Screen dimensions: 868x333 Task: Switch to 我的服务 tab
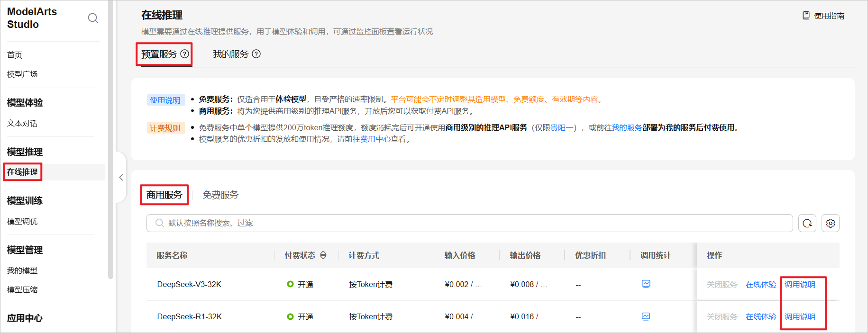coord(230,54)
